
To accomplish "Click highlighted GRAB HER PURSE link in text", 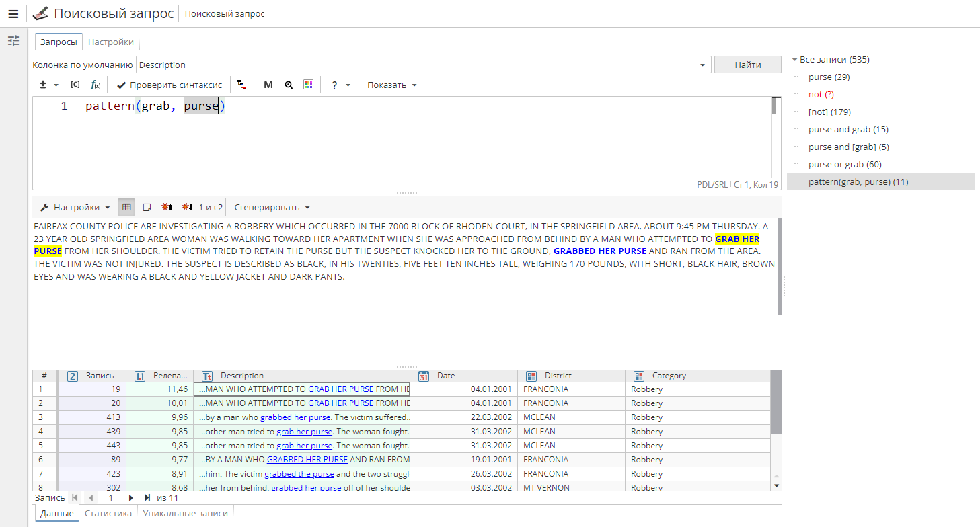I will [737, 239].
